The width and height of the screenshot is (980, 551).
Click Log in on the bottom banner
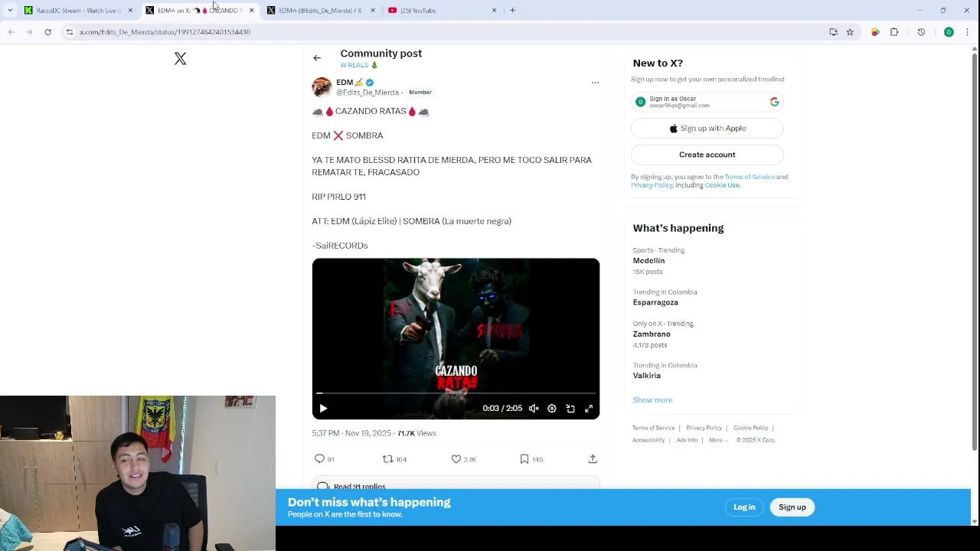tap(744, 507)
